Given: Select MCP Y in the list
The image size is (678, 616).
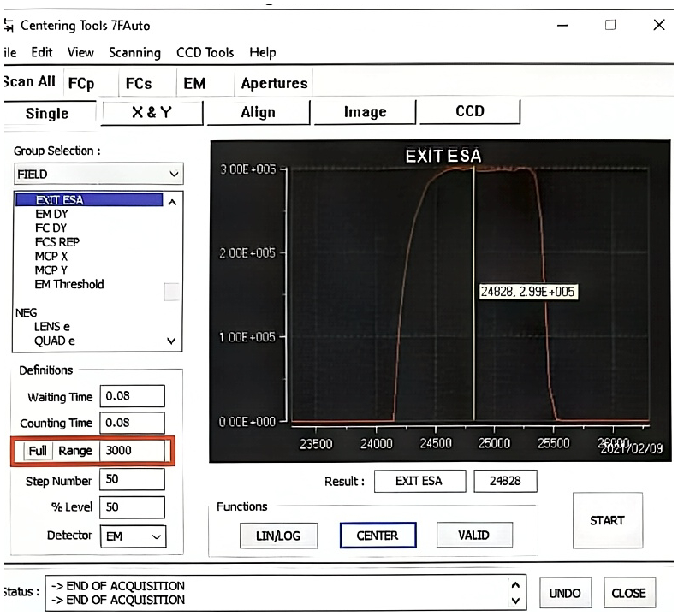Looking at the screenshot, I should (x=51, y=269).
